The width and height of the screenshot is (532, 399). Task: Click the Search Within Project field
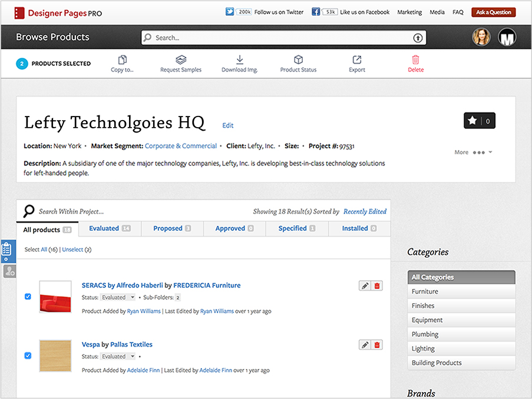click(x=71, y=211)
